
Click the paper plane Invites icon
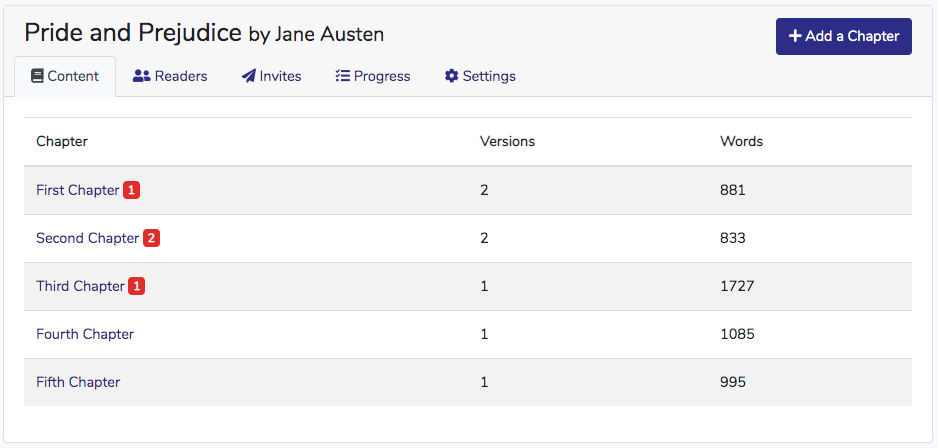coord(248,76)
